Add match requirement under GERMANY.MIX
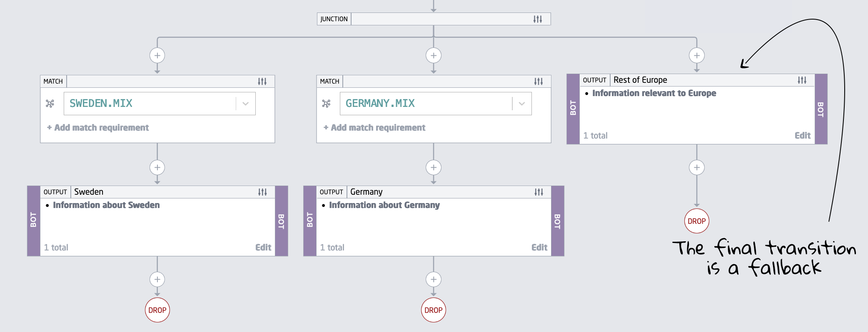The height and width of the screenshot is (332, 868). (374, 128)
